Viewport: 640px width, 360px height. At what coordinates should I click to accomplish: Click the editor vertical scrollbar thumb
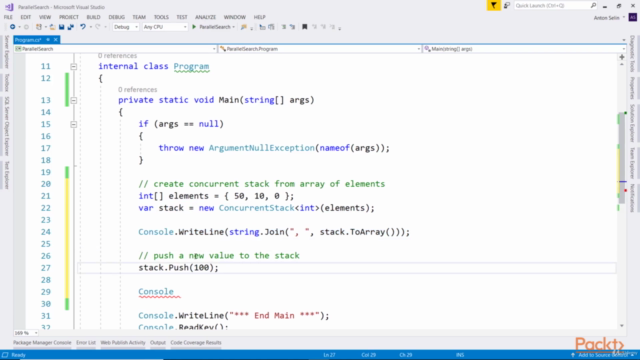pyautogui.click(x=622, y=159)
